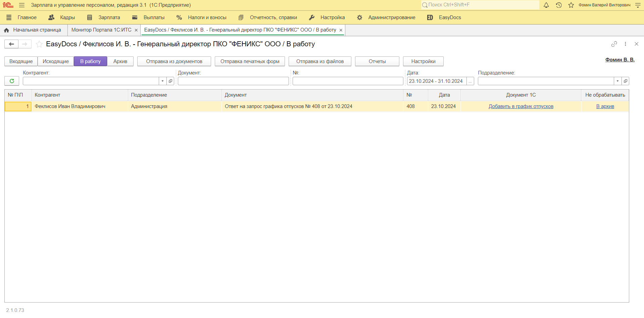Add page to favorites with title star
Screen dimensions: 644x318
tap(39, 44)
